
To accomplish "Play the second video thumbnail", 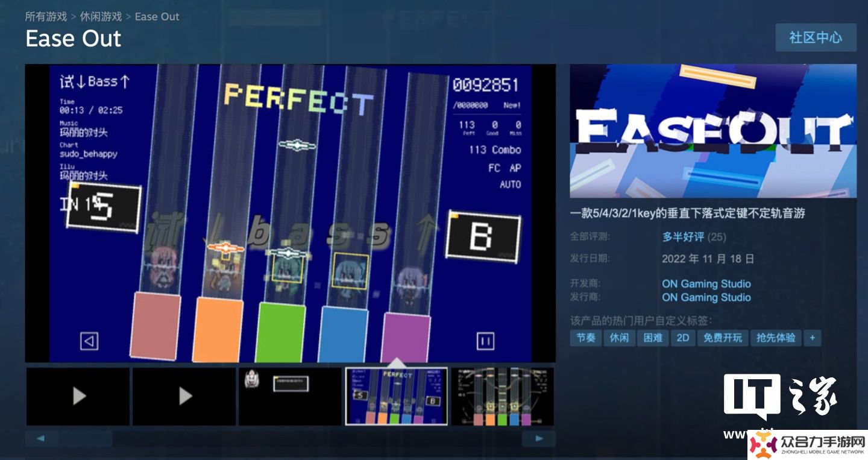I will click(x=184, y=396).
